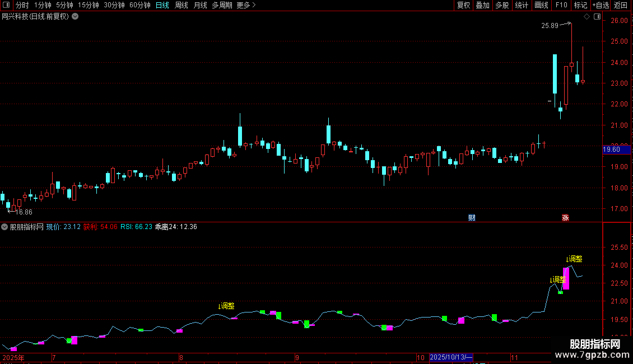This screenshot has height=364, width=633.
Task: Click the 16.86 low price annotation
Action: [24, 212]
